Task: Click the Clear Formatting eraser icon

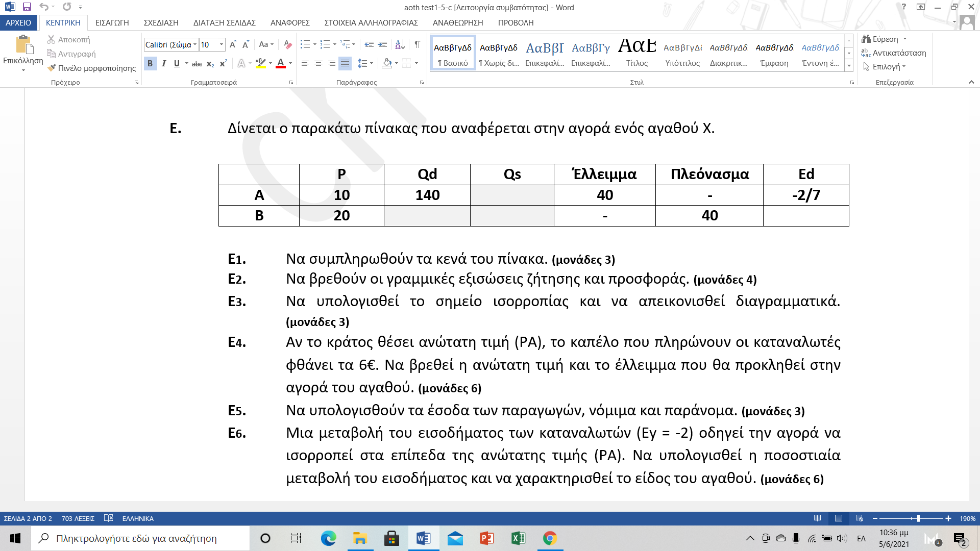Action: (x=288, y=45)
